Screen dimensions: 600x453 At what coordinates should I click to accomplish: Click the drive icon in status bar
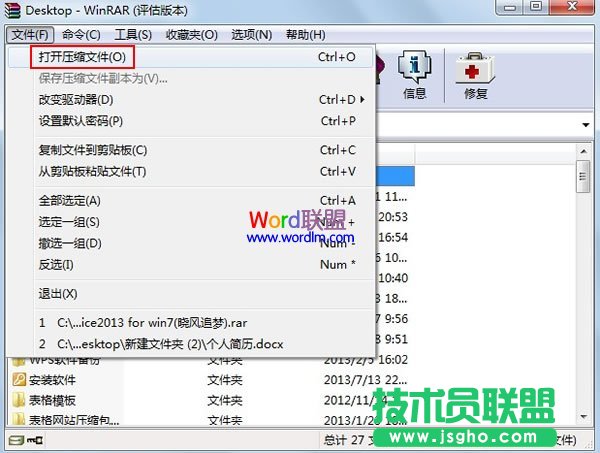16,440
